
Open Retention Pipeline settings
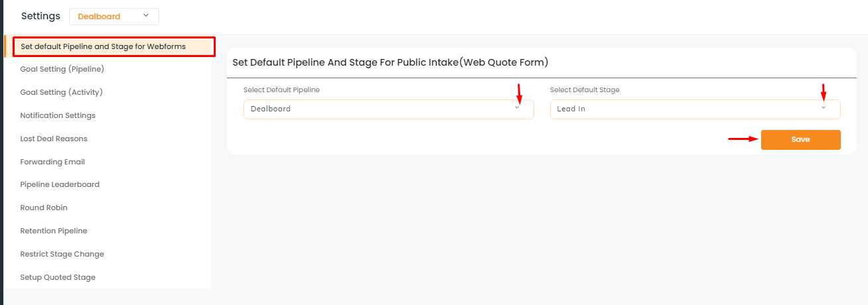tap(54, 231)
